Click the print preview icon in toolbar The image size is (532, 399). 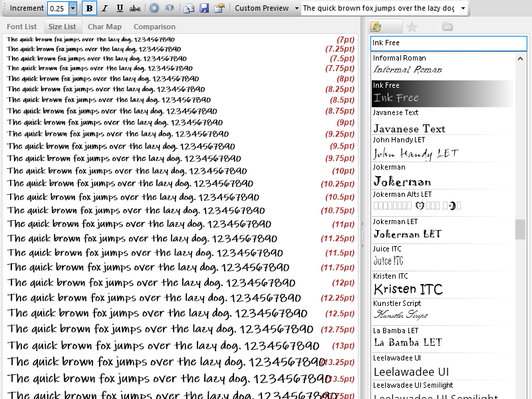(189, 8)
